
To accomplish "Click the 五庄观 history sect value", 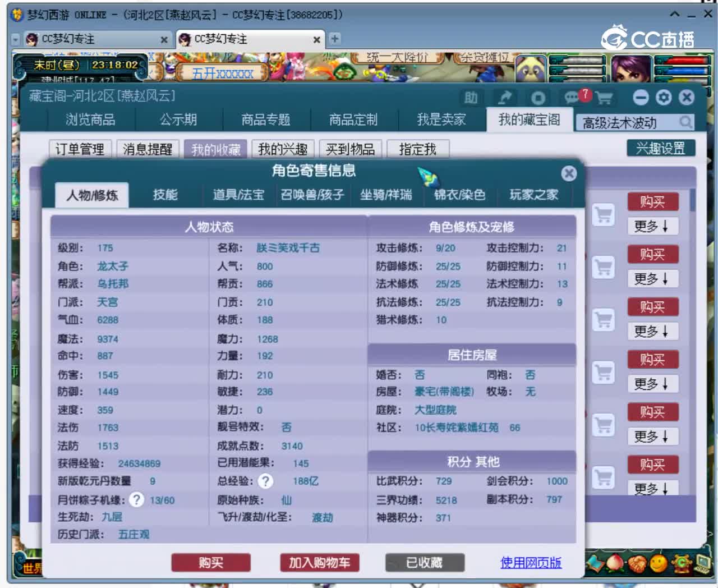I will tap(134, 535).
